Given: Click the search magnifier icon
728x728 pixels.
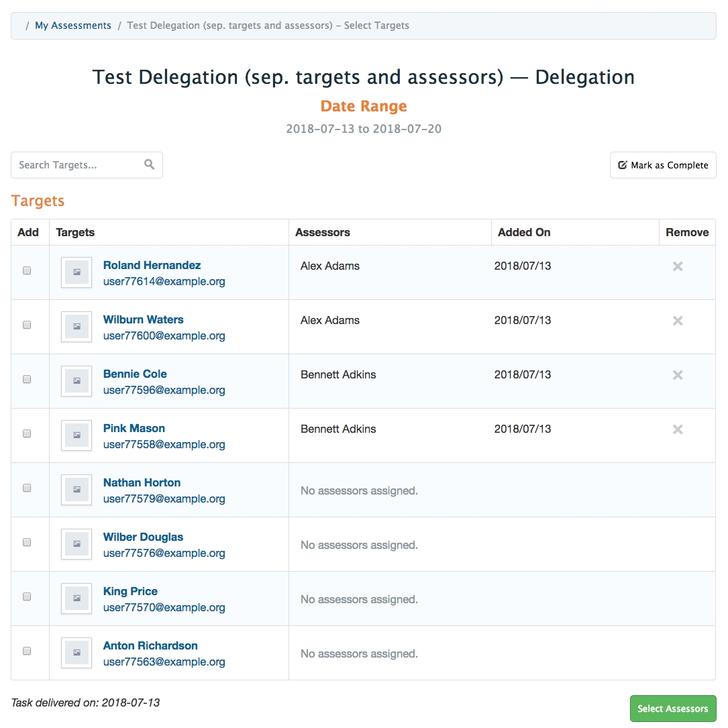Looking at the screenshot, I should pyautogui.click(x=149, y=164).
